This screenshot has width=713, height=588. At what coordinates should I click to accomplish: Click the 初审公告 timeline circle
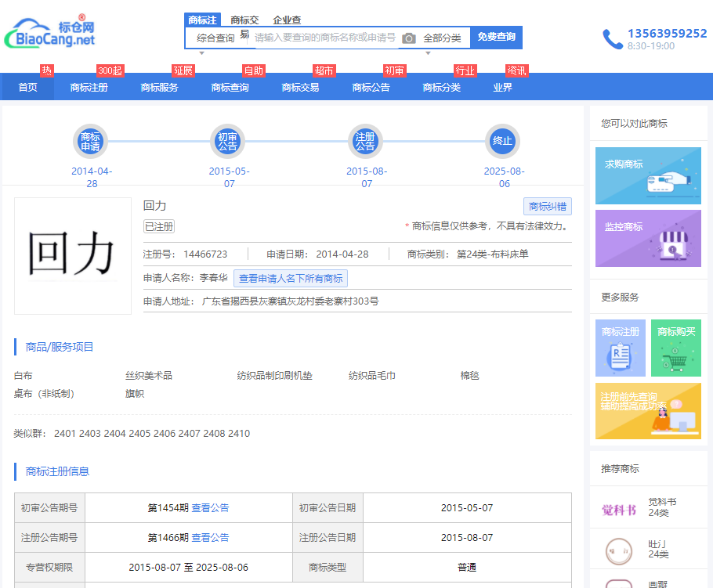pos(227,141)
